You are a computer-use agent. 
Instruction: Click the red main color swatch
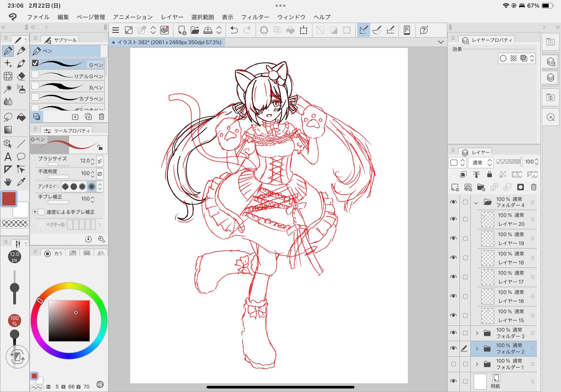point(9,199)
